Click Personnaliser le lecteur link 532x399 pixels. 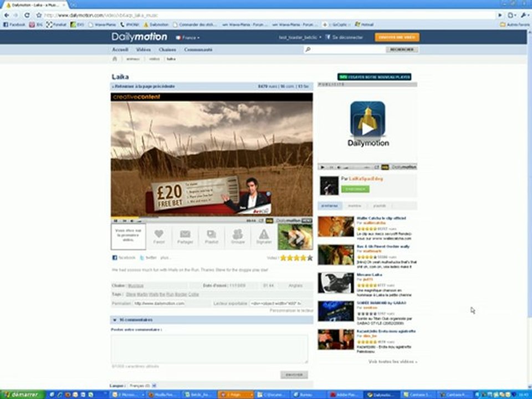pos(291,310)
